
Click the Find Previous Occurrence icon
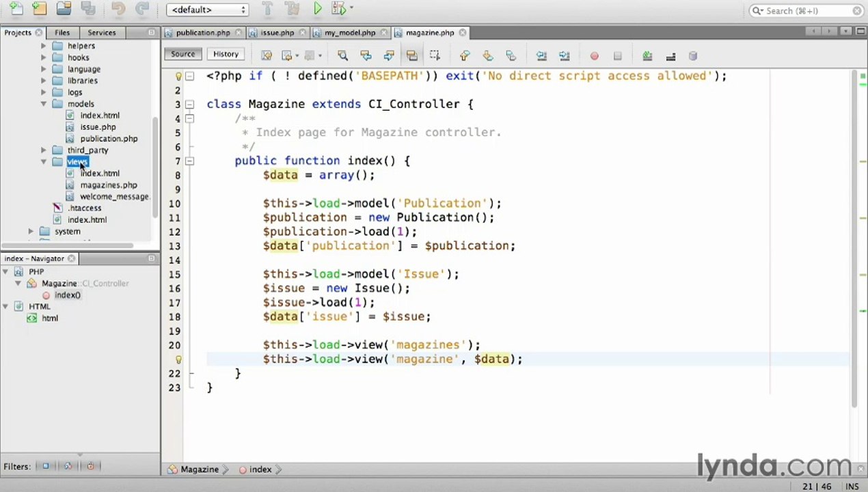366,56
